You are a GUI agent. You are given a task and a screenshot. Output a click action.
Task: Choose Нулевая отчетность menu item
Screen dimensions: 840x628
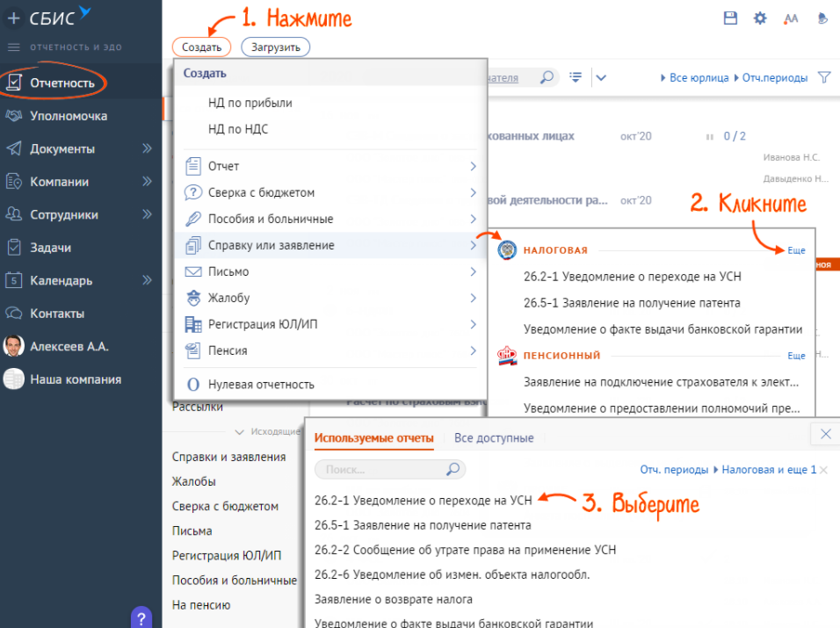click(330, 385)
